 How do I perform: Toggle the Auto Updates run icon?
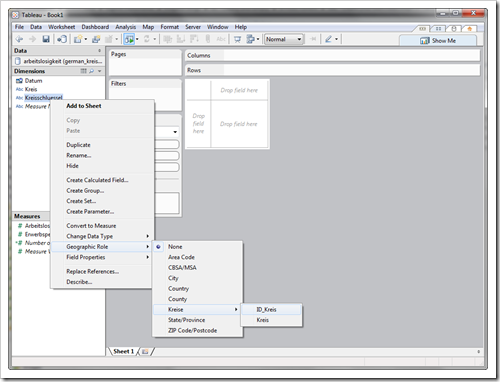[129, 39]
